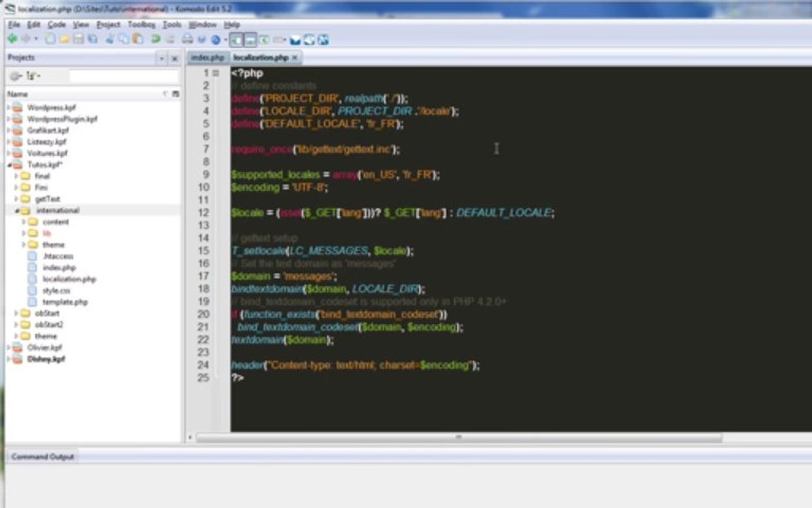Open a file with the folder toolbar icon
Image resolution: width=812 pixels, height=508 pixels.
coord(65,39)
